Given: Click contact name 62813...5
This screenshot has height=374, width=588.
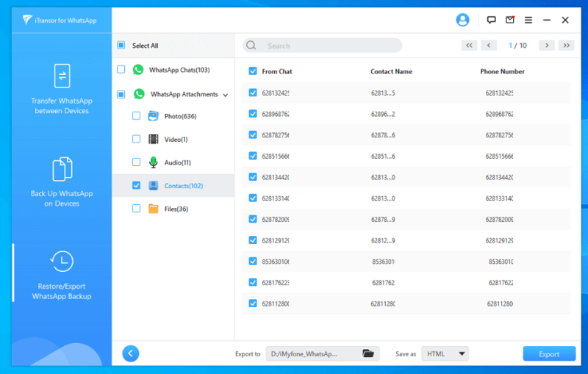Looking at the screenshot, I should pos(383,93).
